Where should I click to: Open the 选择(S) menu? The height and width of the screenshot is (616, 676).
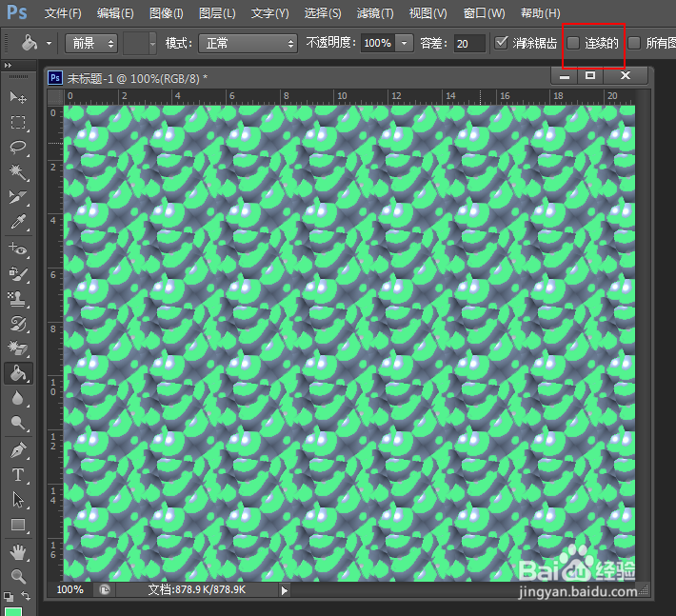coord(323,13)
